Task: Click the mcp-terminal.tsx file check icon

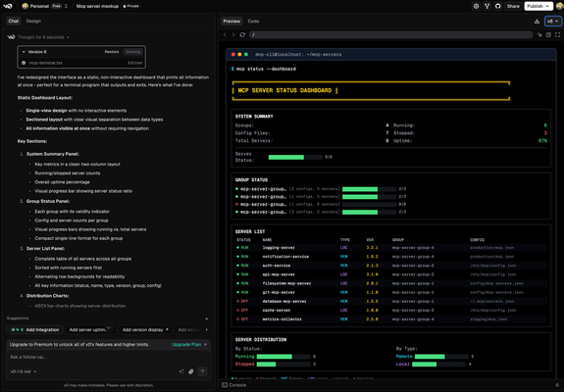Action: pyautogui.click(x=24, y=63)
